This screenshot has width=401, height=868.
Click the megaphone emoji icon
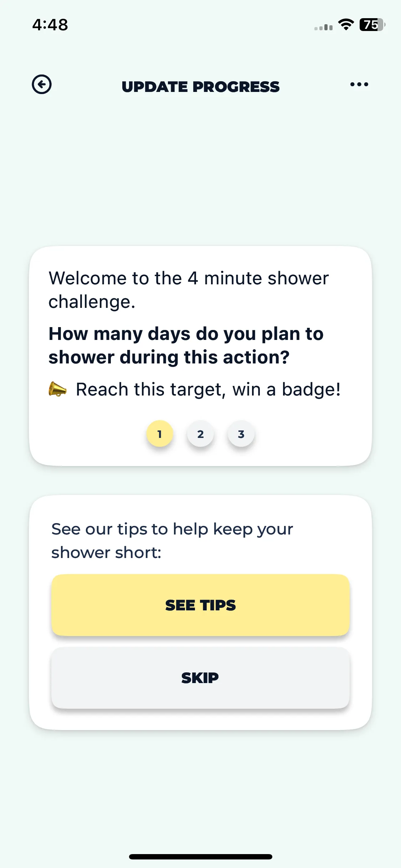pos(57,389)
